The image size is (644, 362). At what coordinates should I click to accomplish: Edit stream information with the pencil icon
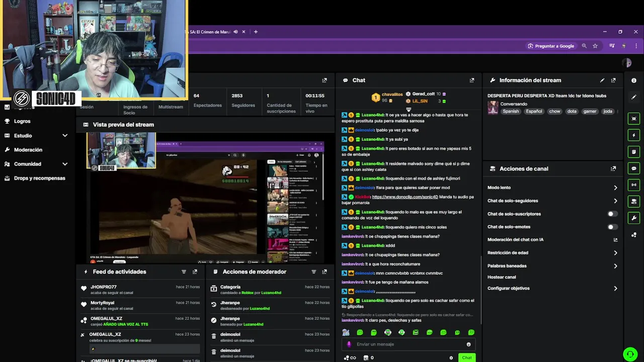(x=602, y=80)
